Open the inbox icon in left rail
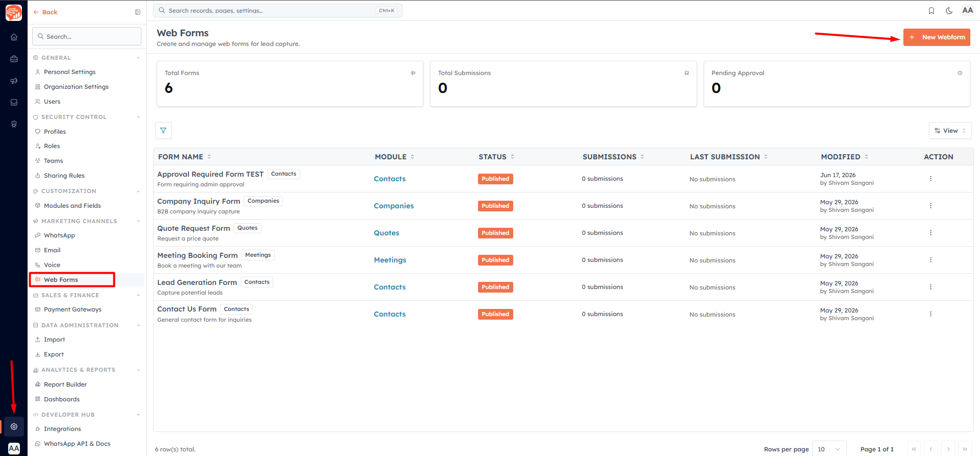Screen dimensions: 980x456 [14, 102]
